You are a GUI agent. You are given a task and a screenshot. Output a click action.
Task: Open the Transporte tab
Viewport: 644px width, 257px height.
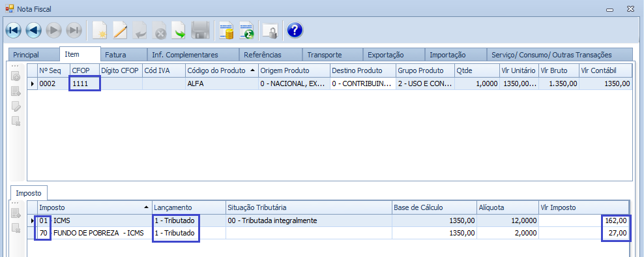click(x=332, y=55)
